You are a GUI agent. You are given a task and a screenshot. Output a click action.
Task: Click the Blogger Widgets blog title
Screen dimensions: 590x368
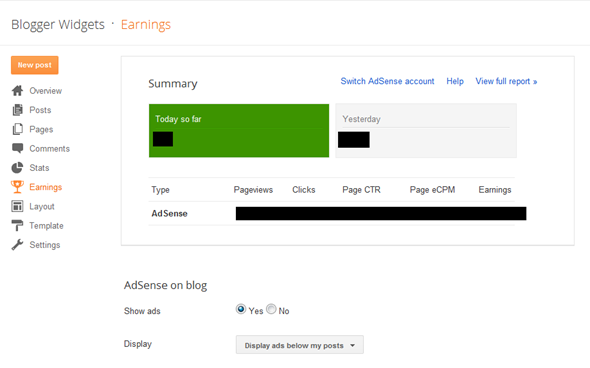58,24
